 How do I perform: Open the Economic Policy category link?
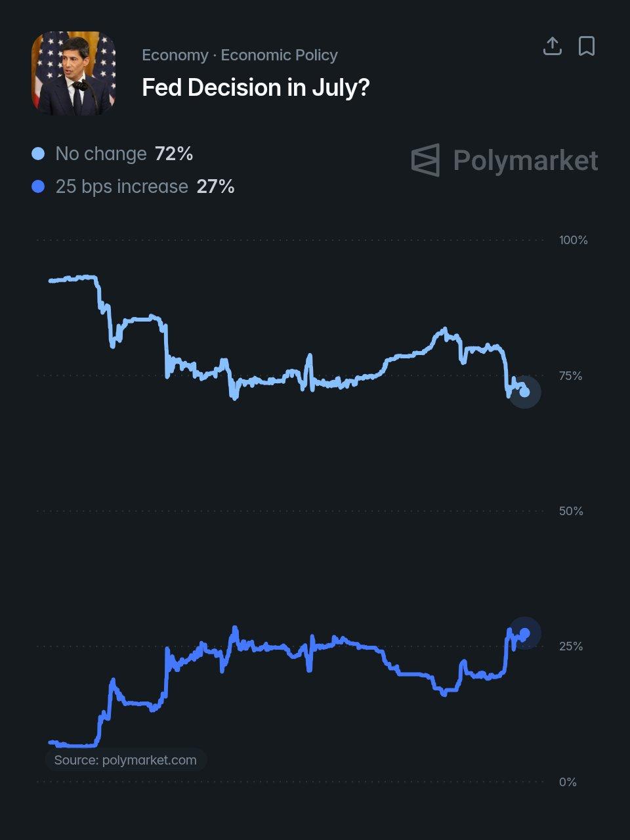(279, 55)
